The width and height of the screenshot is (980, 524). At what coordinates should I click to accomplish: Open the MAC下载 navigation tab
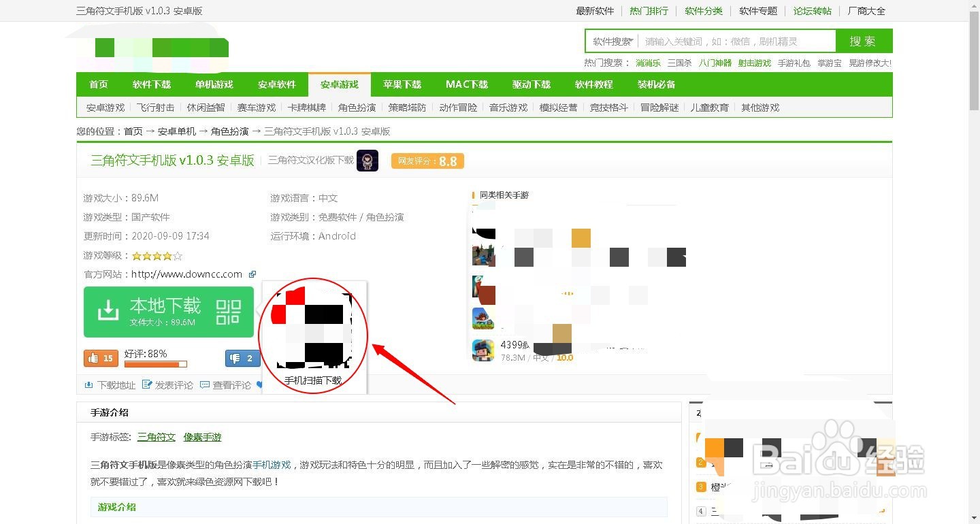(x=467, y=84)
